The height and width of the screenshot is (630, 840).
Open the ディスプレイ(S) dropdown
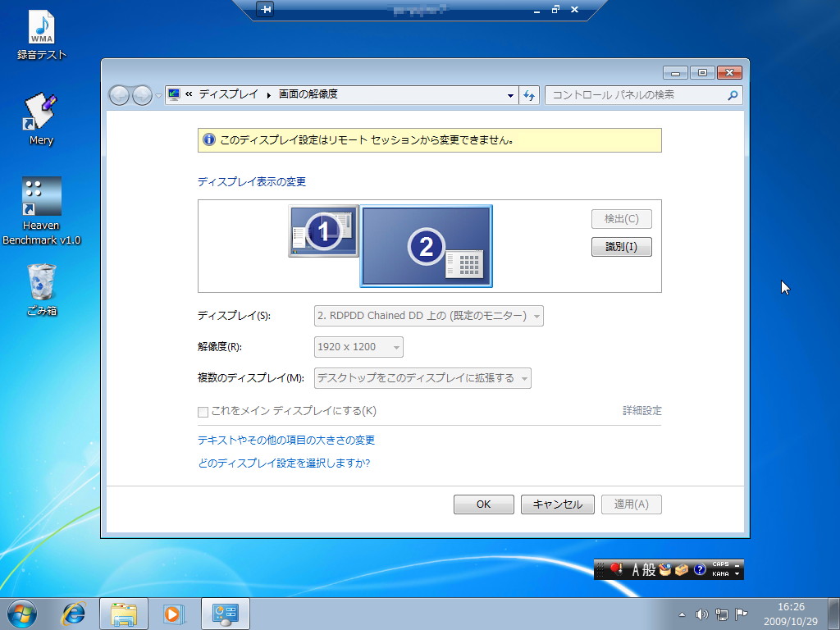point(428,316)
